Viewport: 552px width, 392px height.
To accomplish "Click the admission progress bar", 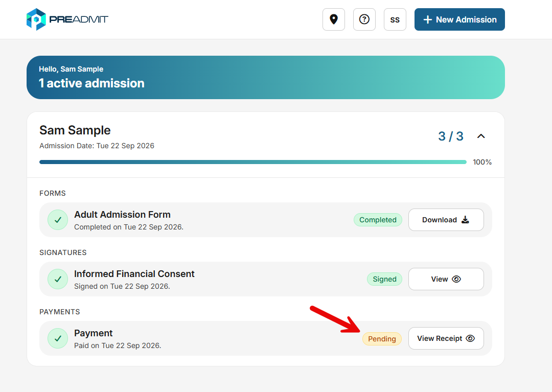I will (253, 162).
